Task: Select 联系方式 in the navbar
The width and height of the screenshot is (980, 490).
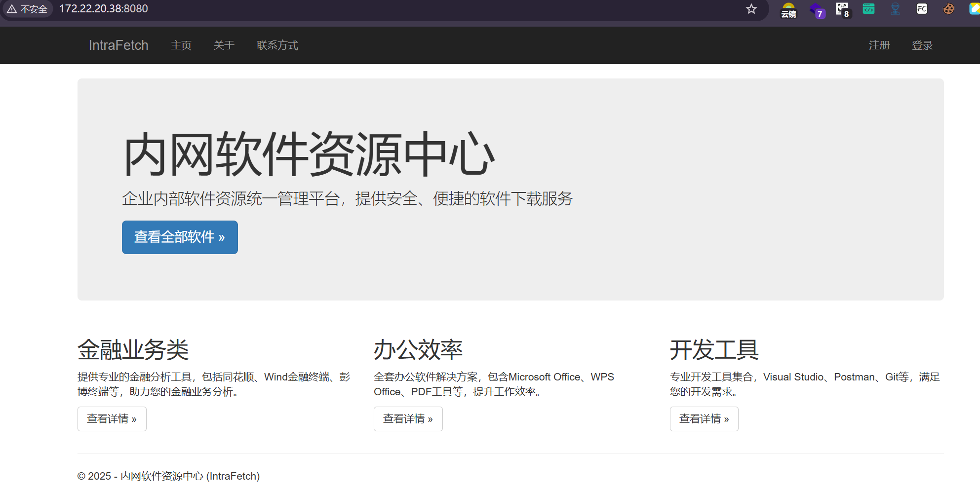Action: [277, 45]
